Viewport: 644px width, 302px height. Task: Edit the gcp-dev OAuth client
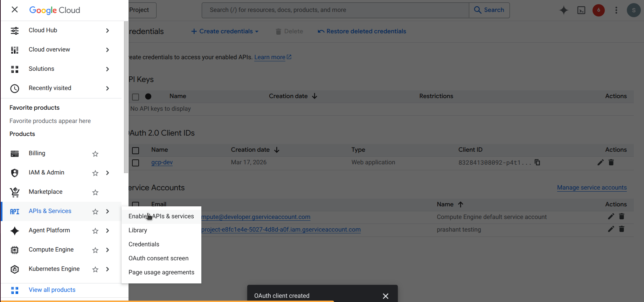pos(601,162)
